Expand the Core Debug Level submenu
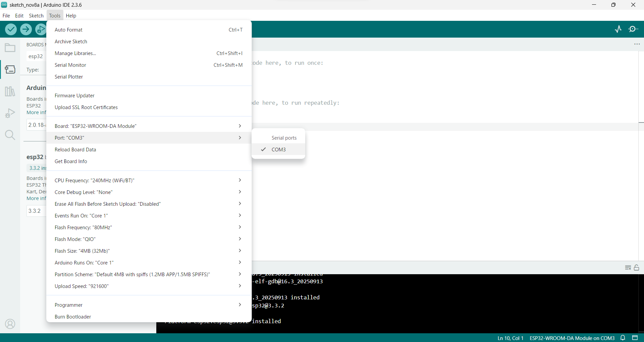644x342 pixels. pyautogui.click(x=149, y=192)
